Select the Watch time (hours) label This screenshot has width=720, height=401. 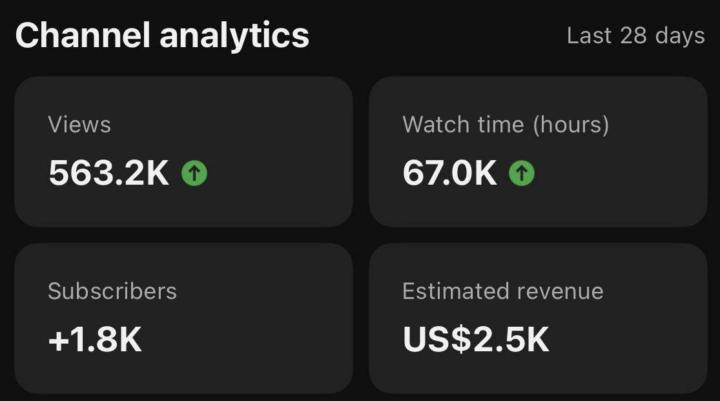[505, 125]
